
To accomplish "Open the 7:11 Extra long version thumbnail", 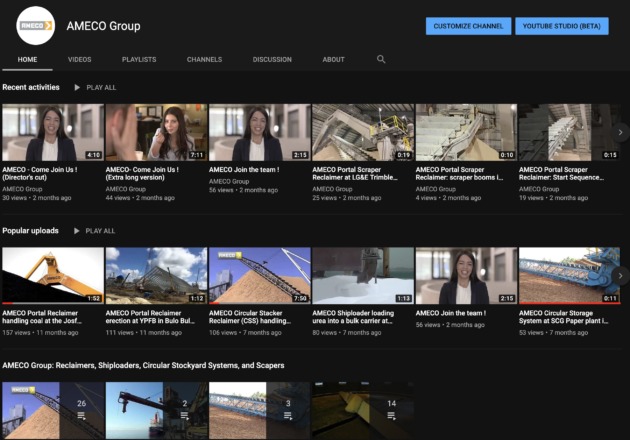I will (156, 132).
